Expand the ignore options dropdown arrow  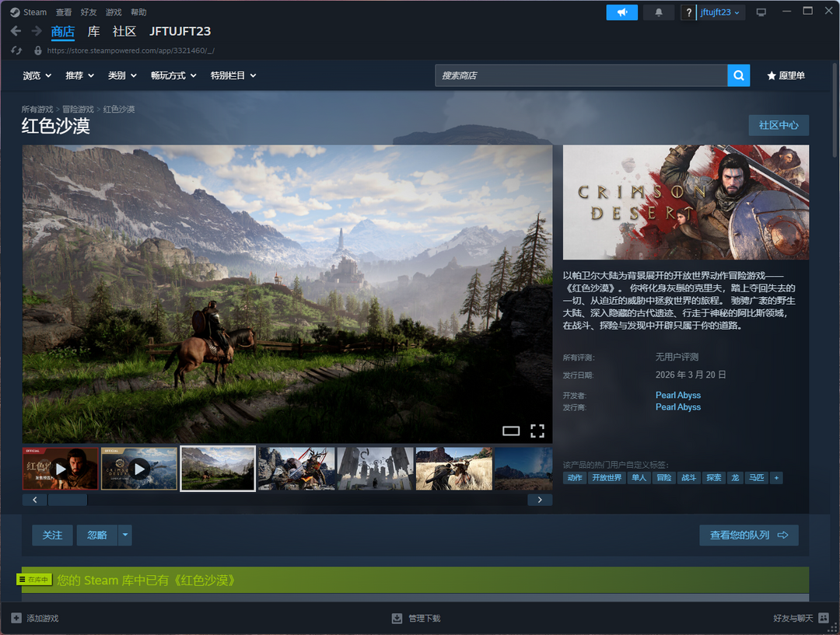[125, 535]
